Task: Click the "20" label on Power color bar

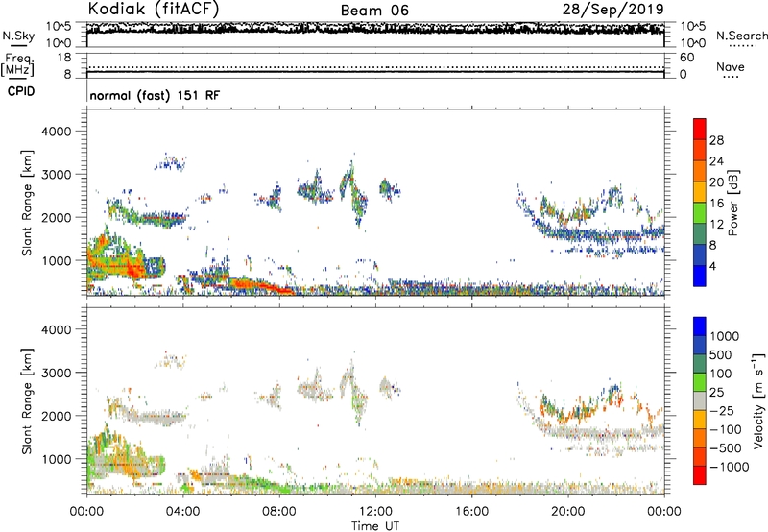Action: 716,182
